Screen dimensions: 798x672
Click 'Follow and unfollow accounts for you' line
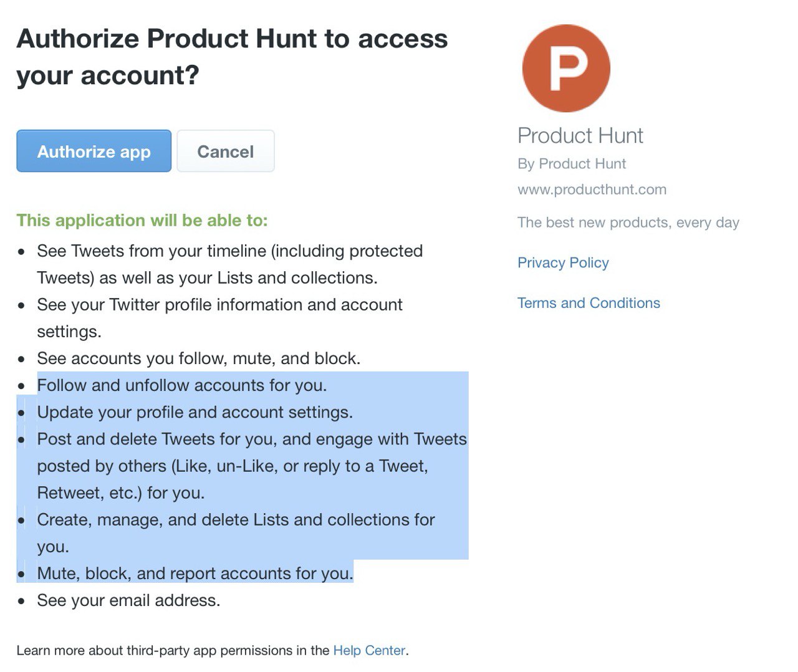[182, 385]
